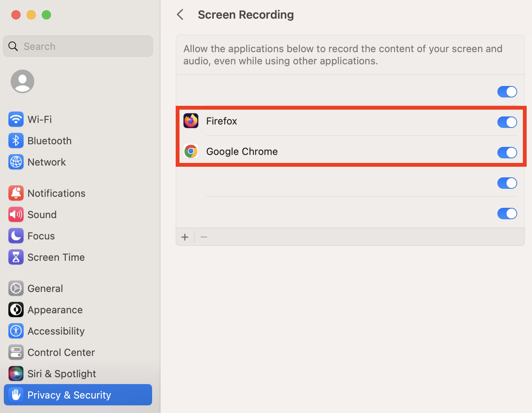Select Sound in the sidebar
This screenshot has height=413, width=532.
78,215
